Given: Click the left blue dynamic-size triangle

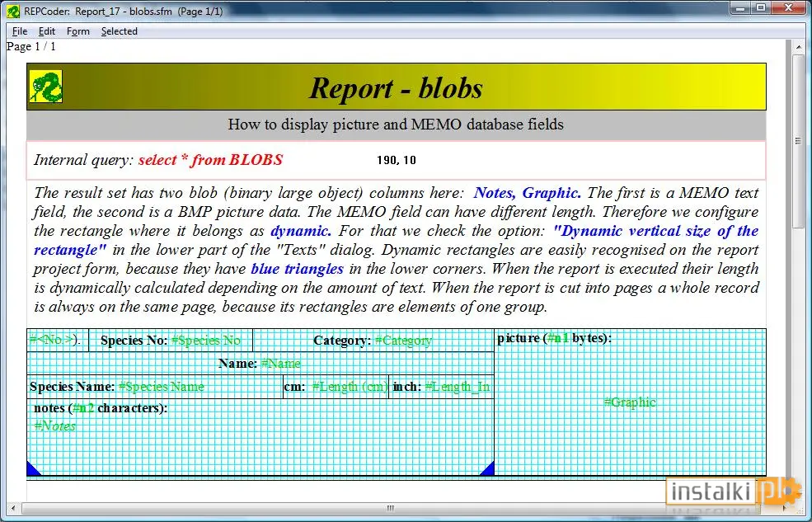Looking at the screenshot, I should tap(34, 468).
